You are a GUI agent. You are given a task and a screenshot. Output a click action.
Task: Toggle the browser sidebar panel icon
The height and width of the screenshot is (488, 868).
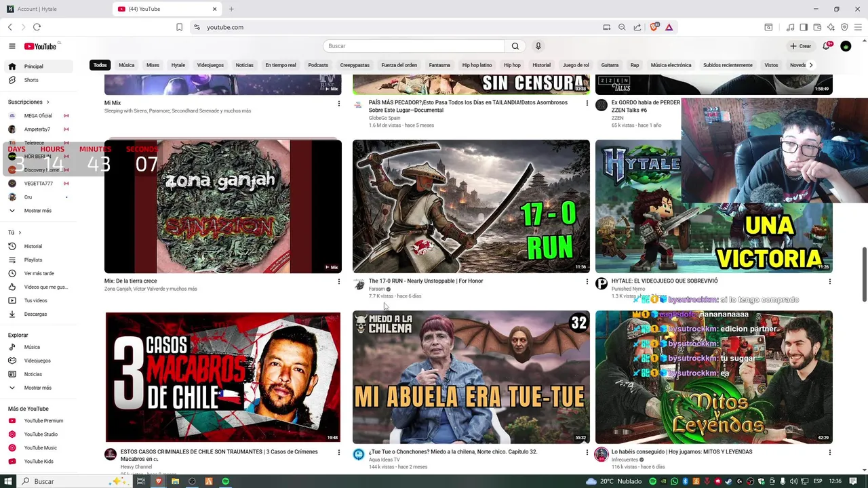(804, 27)
